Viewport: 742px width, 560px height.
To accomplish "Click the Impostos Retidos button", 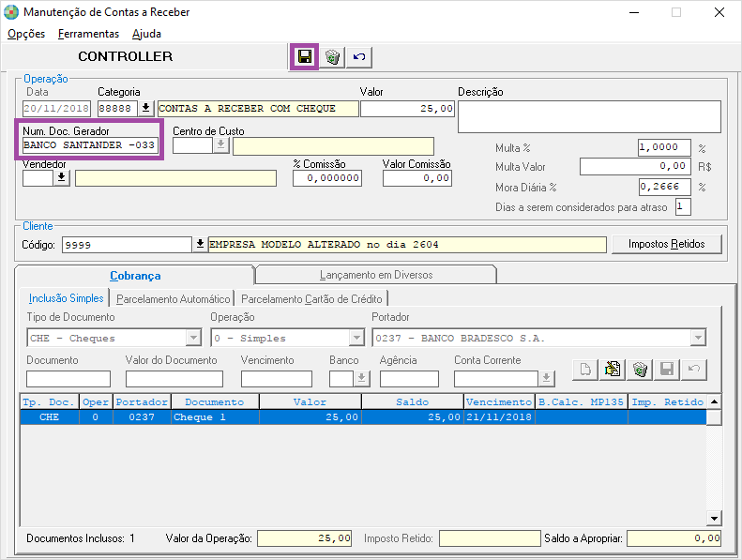I will [666, 244].
